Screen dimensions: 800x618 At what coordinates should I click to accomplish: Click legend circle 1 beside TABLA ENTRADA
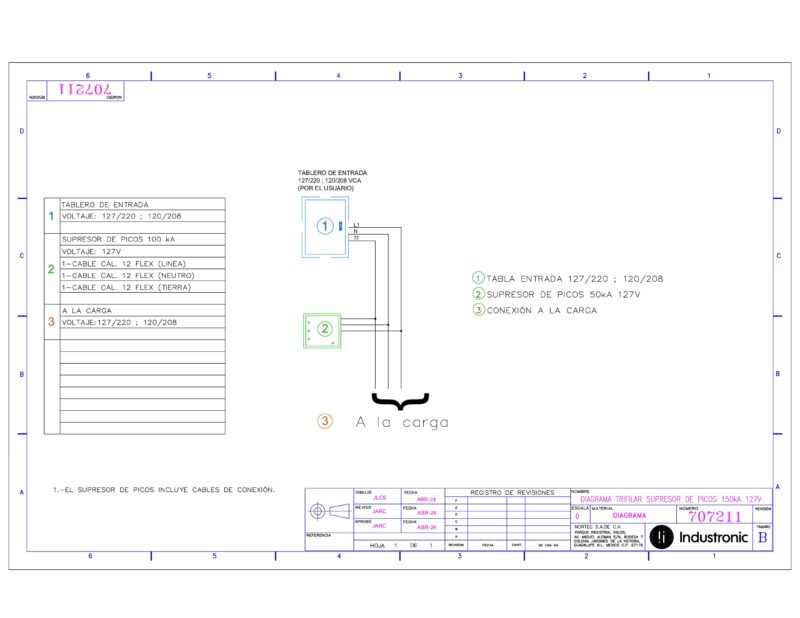(x=478, y=278)
